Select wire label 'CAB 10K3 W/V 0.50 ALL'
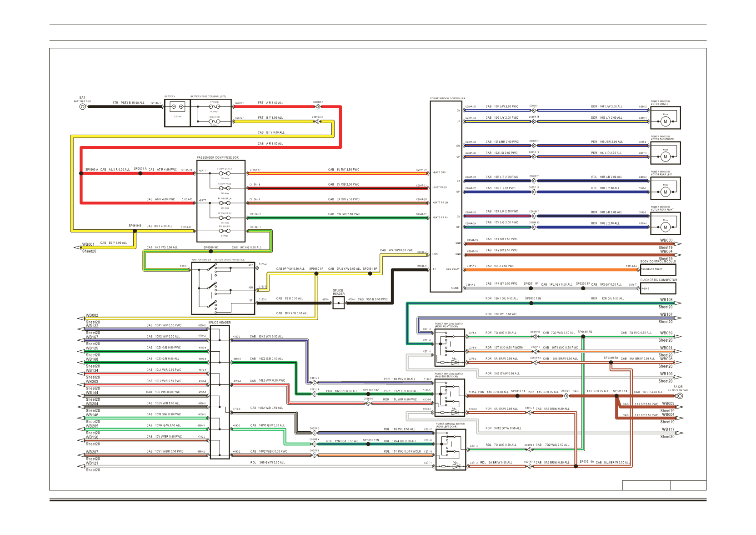 click(266, 337)
